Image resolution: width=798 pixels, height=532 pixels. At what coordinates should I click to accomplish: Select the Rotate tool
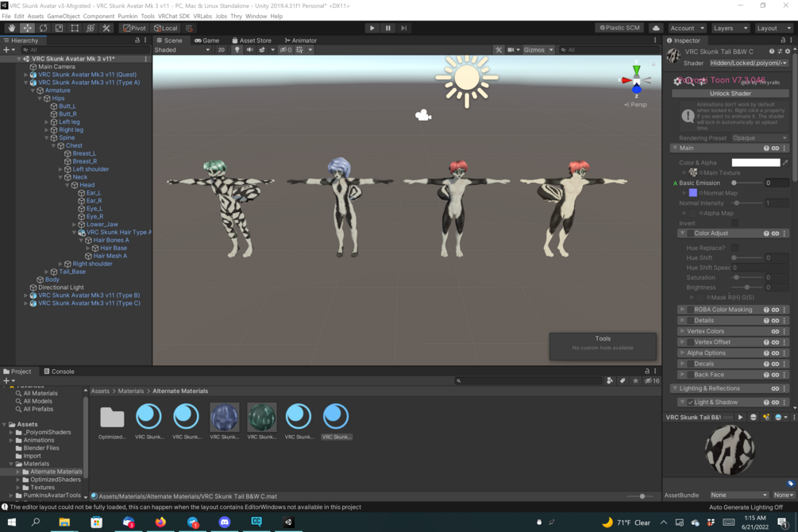tap(43, 28)
